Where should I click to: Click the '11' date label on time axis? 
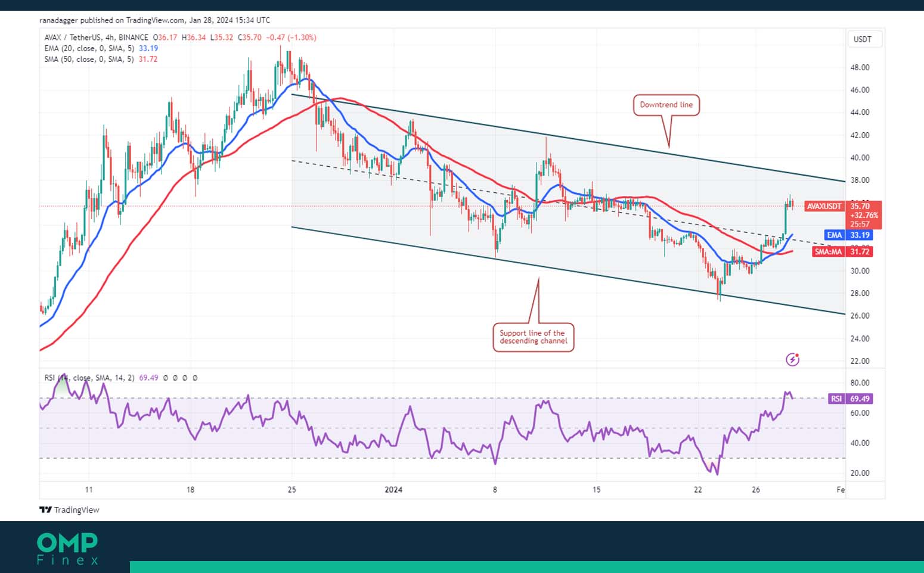coord(89,490)
